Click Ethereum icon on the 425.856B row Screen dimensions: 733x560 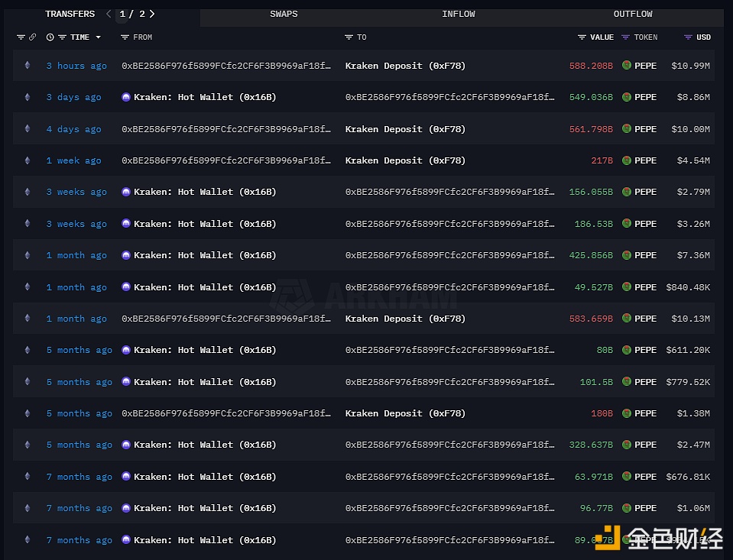(28, 255)
